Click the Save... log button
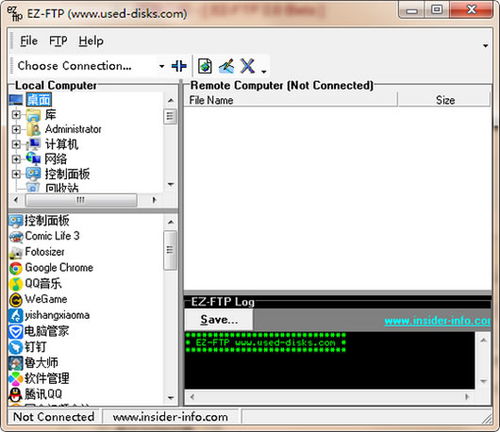The width and height of the screenshot is (500, 432). click(x=219, y=320)
